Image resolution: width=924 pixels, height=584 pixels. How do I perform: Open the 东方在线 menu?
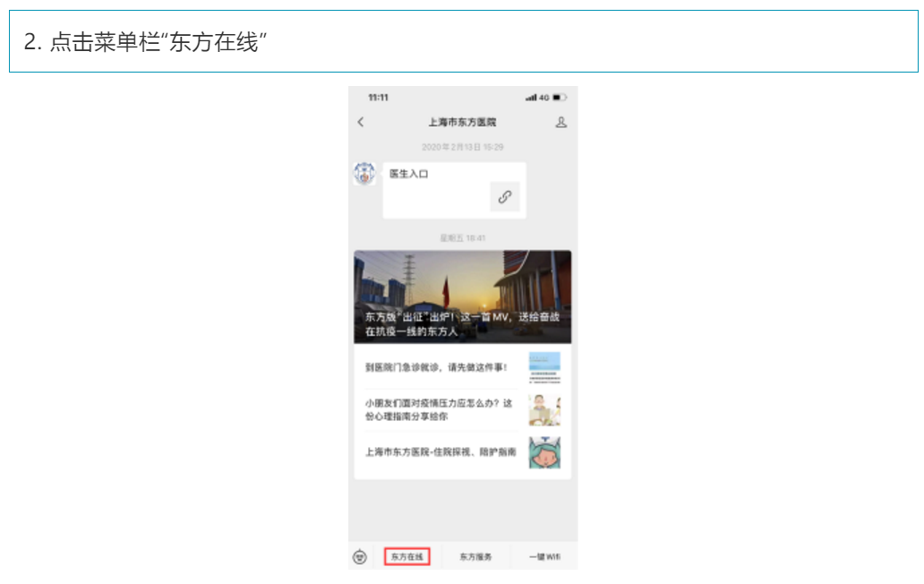(x=407, y=556)
